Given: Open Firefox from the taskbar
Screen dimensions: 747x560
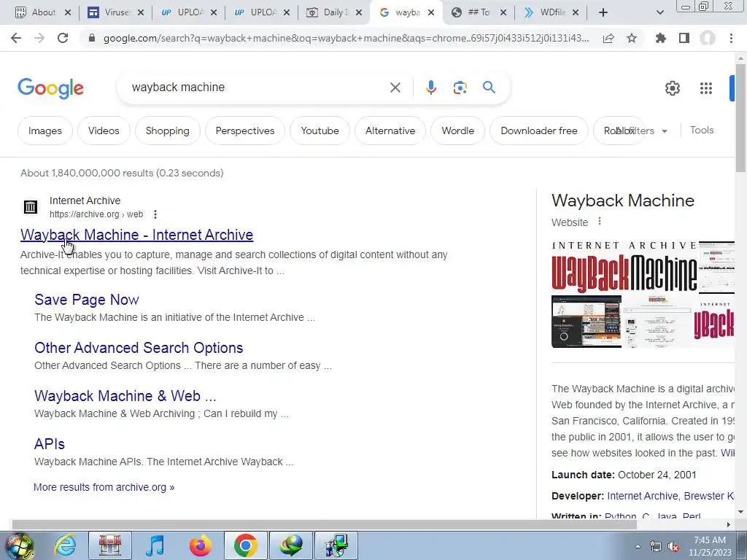Looking at the screenshot, I should [x=200, y=545].
